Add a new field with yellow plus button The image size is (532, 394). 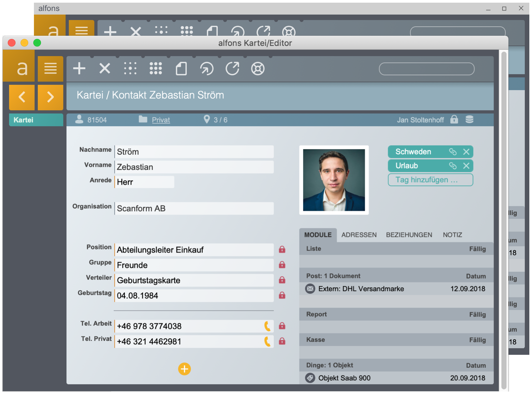185,369
